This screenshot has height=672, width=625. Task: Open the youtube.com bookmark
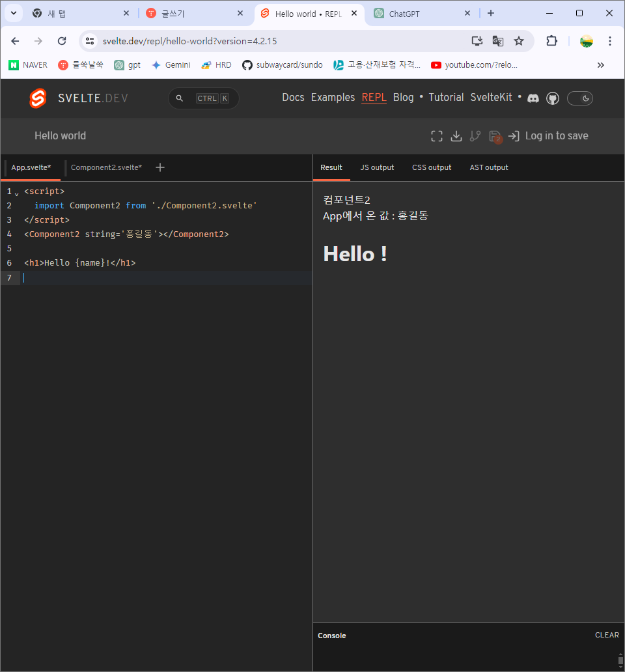click(474, 64)
